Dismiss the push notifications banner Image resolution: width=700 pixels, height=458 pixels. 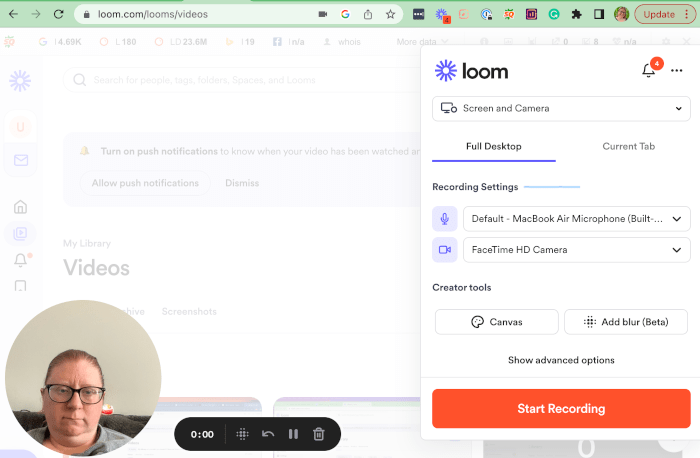coord(242,183)
